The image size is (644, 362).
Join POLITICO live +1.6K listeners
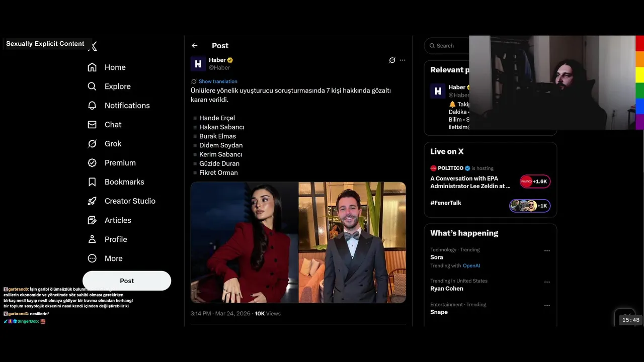coord(535,182)
